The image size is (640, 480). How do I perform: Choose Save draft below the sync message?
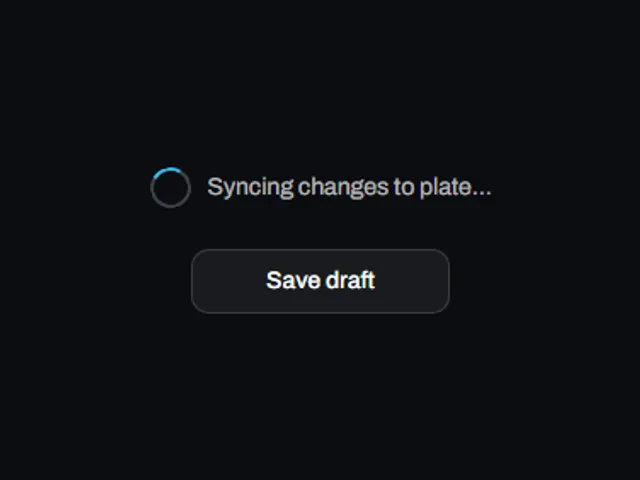click(x=320, y=281)
